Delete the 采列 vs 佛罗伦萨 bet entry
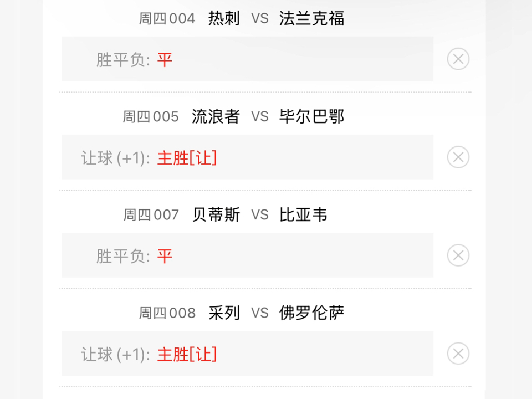The image size is (532, 399). [458, 354]
